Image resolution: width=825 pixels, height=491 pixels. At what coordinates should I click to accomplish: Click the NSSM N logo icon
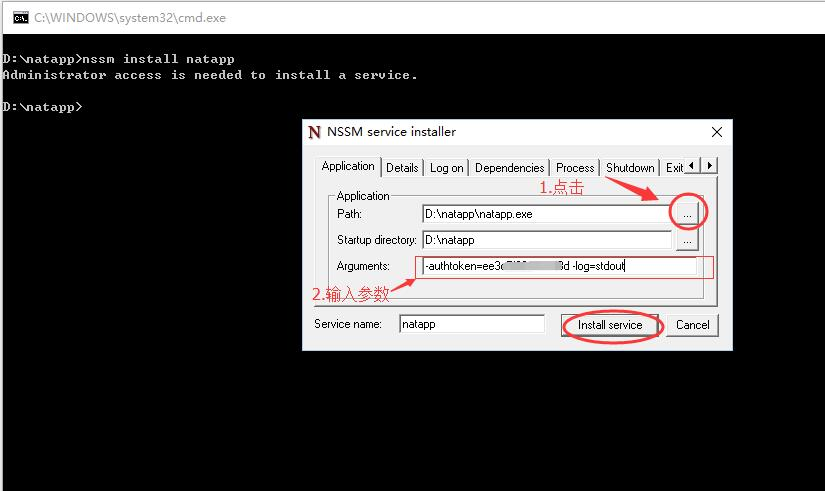[x=314, y=132]
